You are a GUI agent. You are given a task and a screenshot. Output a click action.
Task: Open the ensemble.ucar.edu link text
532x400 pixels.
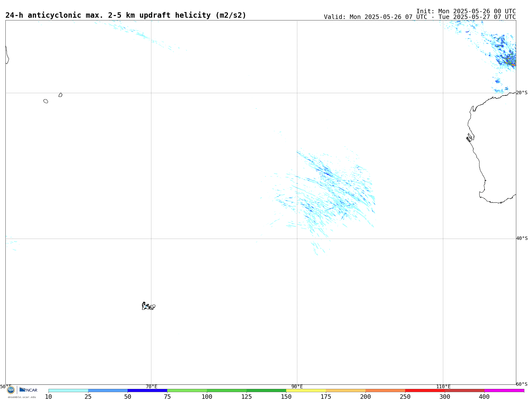tap(22, 397)
